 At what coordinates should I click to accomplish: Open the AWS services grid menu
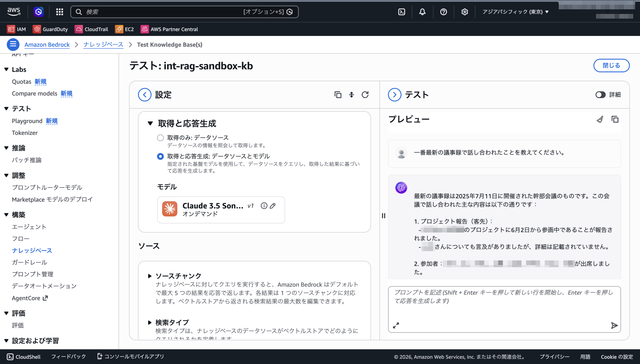click(59, 12)
